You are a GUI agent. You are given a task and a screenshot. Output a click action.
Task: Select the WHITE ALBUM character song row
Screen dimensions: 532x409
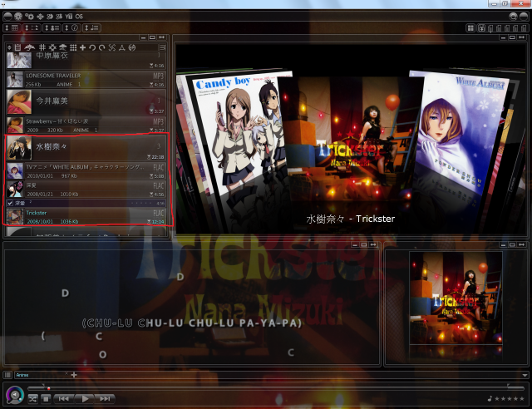point(86,170)
